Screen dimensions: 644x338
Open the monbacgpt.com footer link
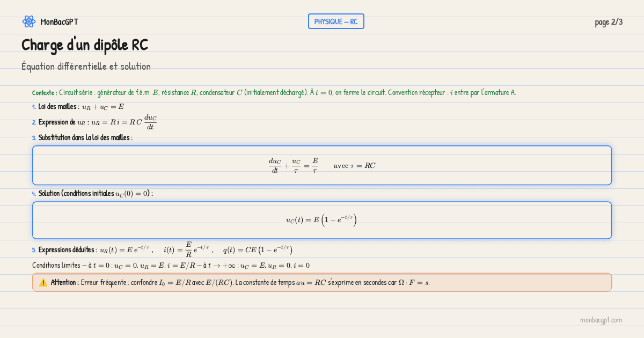pyautogui.click(x=601, y=320)
